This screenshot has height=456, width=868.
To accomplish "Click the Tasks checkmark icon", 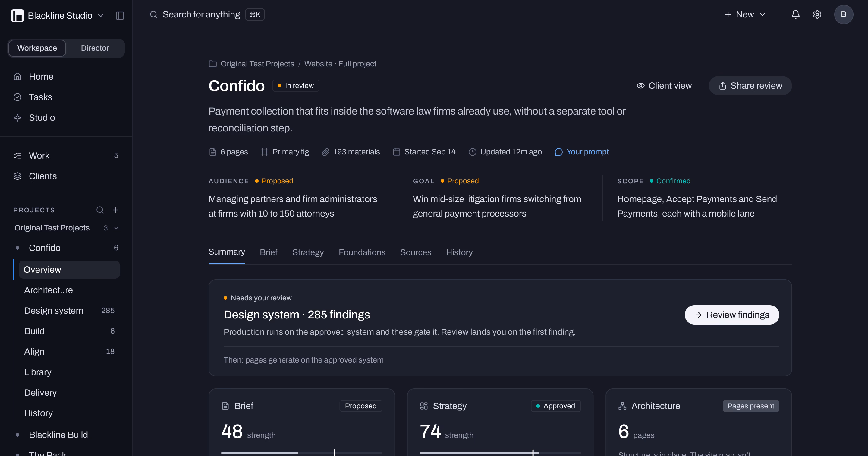I will 17,97.
